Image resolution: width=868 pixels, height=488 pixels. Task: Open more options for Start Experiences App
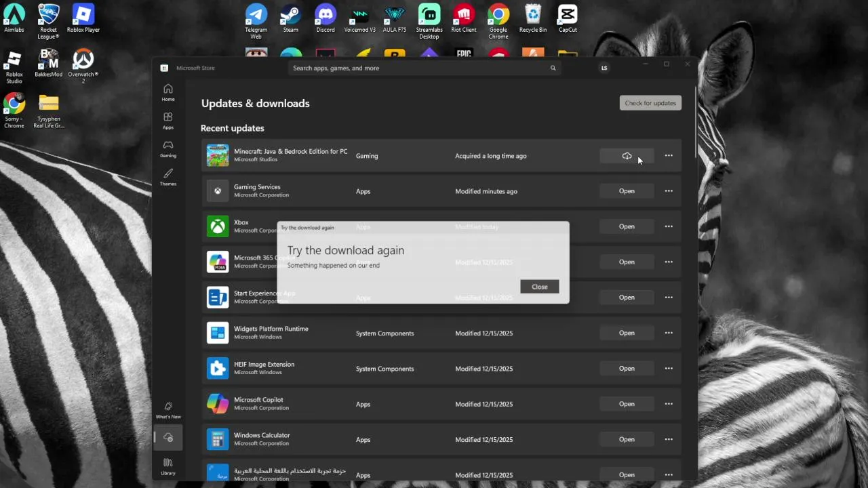coord(669,297)
